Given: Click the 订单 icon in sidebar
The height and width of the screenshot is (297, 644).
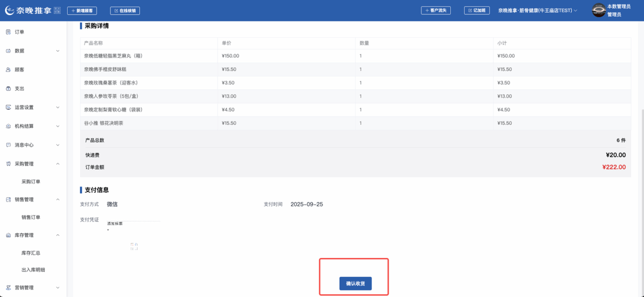Looking at the screenshot, I should tap(8, 32).
